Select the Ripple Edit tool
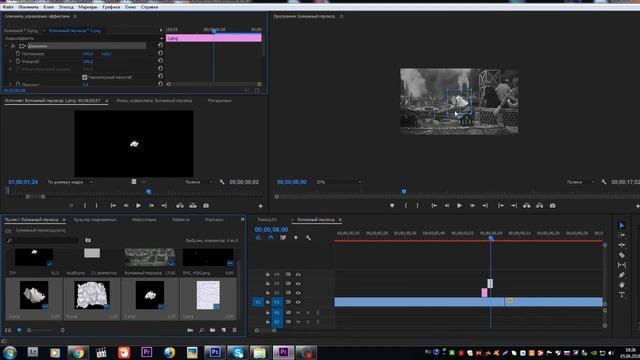Screen dimensions: 640x360 pyautogui.click(x=622, y=245)
